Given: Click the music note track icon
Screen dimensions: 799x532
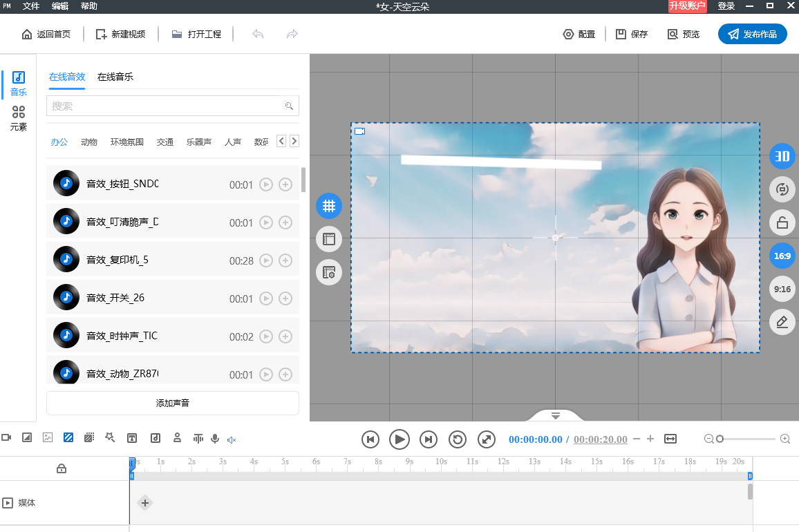Looking at the screenshot, I should (x=156, y=438).
